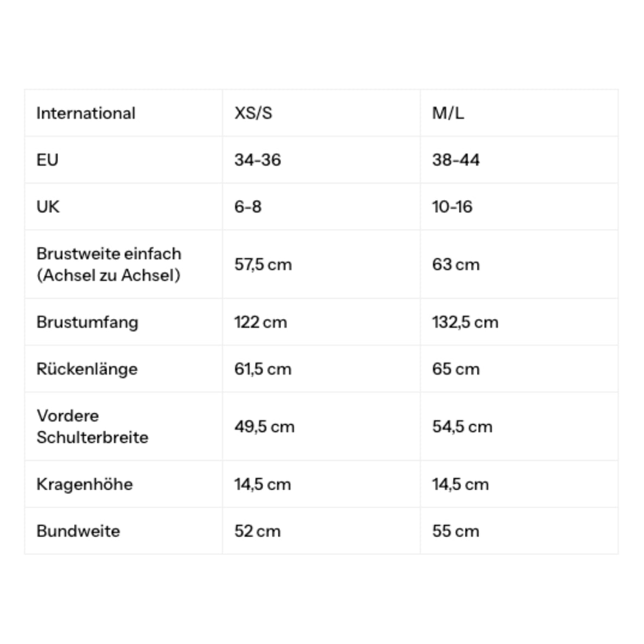644x644 pixels.
Task: Click the EU row label
Action: pos(47,160)
